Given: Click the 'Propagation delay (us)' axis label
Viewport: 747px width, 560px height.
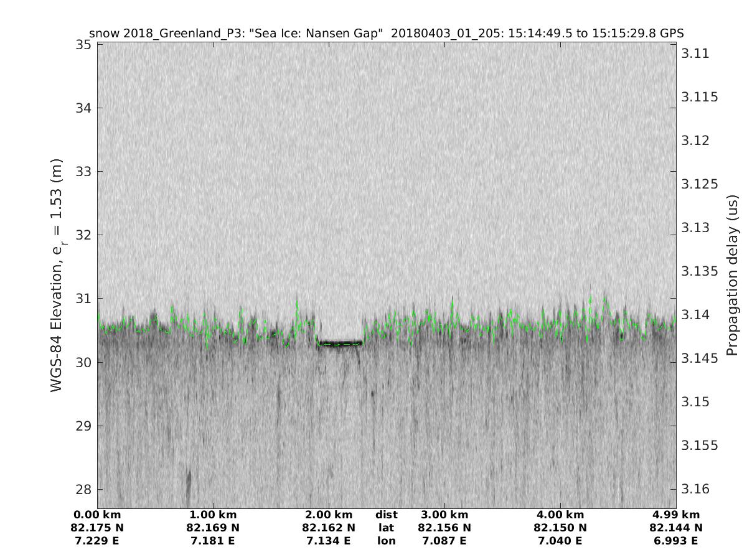Looking at the screenshot, I should point(731,274).
